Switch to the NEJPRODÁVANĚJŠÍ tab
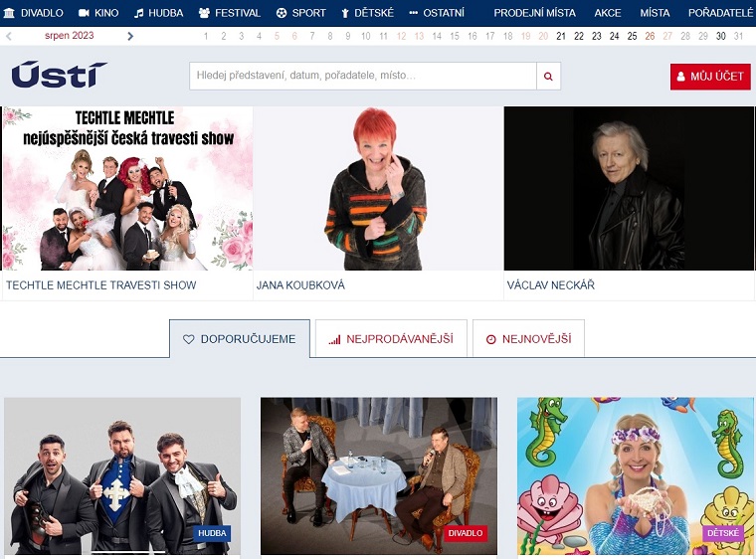 point(391,339)
